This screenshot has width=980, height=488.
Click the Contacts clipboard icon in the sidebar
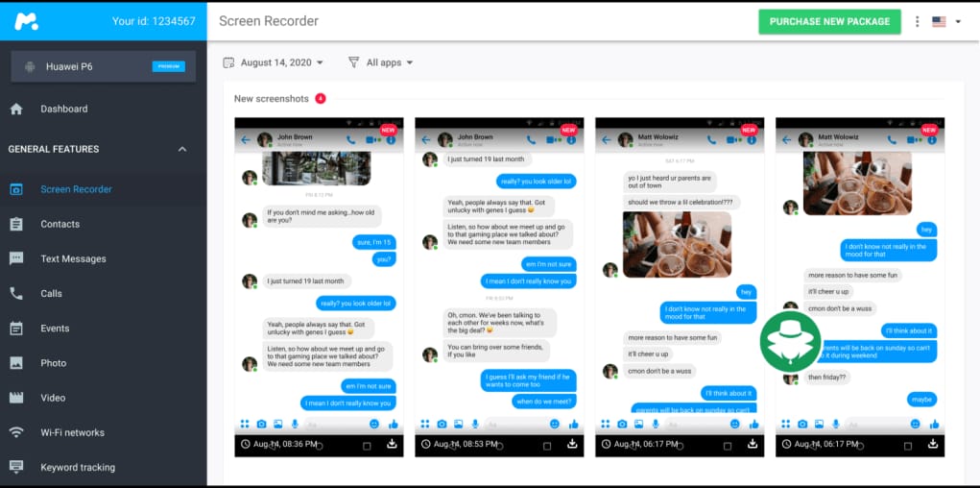pyautogui.click(x=16, y=224)
